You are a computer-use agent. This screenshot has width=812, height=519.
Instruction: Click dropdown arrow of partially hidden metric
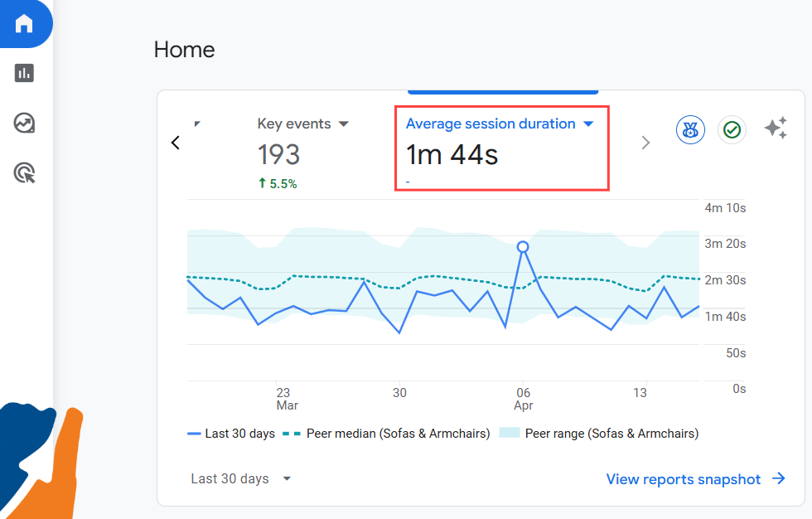click(x=196, y=124)
